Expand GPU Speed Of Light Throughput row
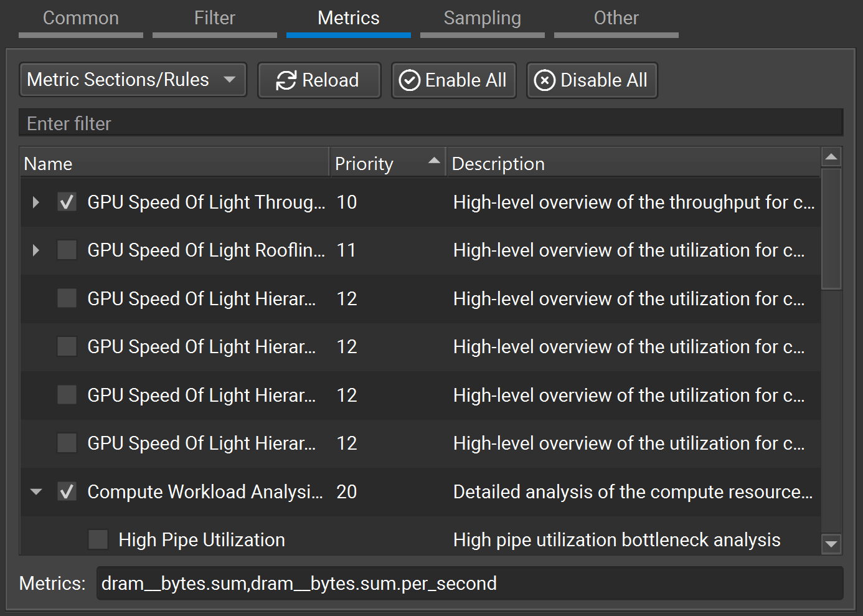 click(x=35, y=202)
